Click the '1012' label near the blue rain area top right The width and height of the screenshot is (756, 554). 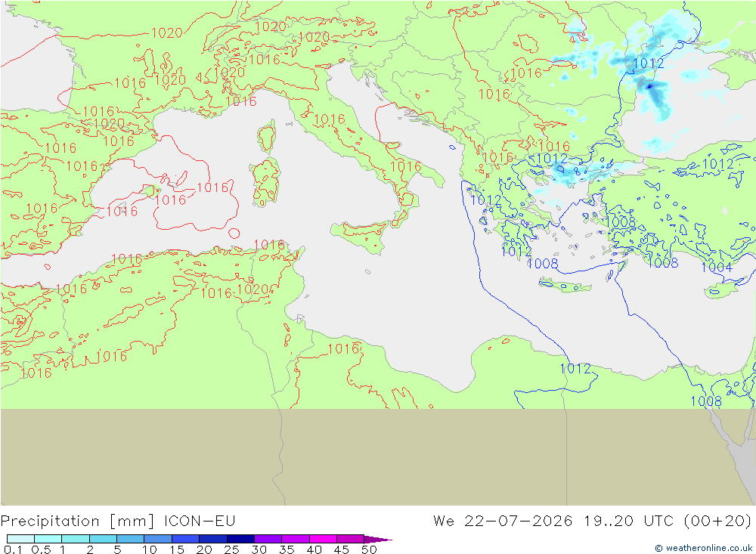click(648, 63)
